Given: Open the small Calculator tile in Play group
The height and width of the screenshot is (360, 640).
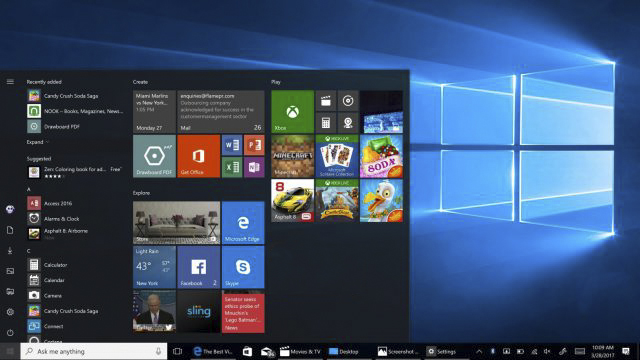Looking at the screenshot, I should pyautogui.click(x=326, y=122).
